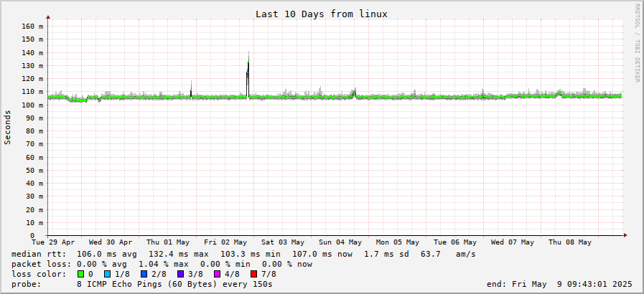644x294 pixels.
Task: Click the 'Fri 02 May' date label
Action: [225, 242]
